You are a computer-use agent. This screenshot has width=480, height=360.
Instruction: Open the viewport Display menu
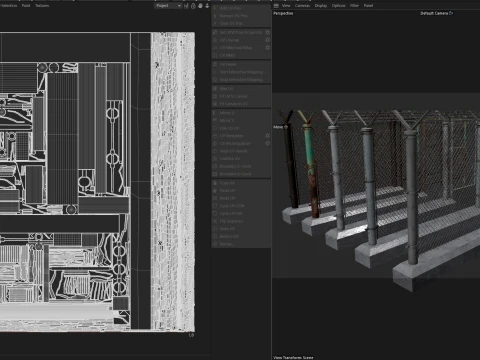[321, 6]
